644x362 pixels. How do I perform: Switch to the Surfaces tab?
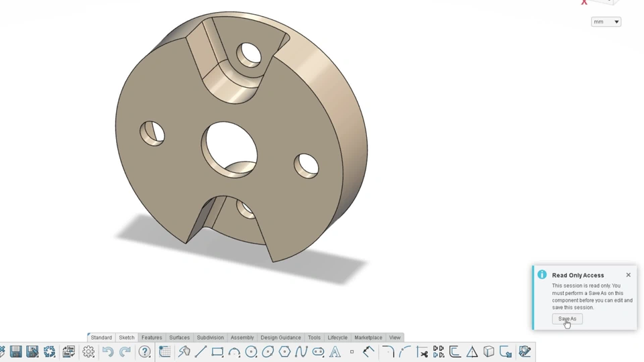pos(180,337)
